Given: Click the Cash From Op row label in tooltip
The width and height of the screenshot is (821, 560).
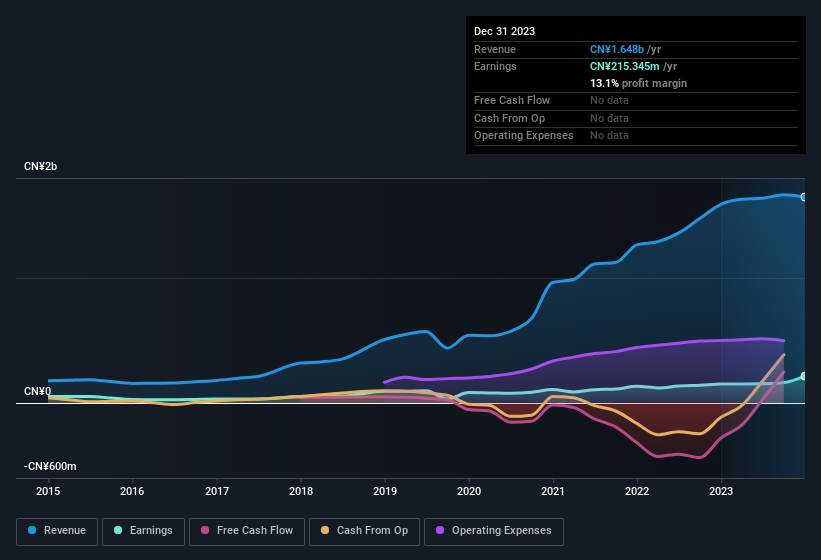Looking at the screenshot, I should pos(509,118).
